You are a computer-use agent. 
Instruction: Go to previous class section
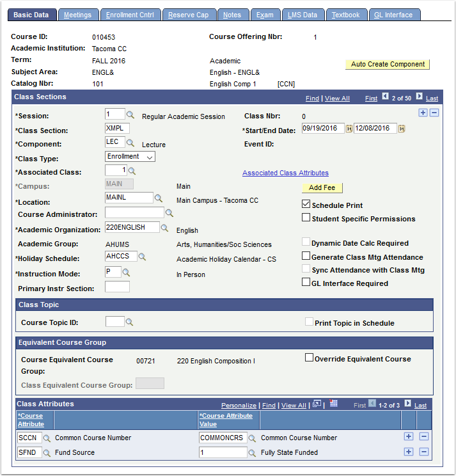[385, 96]
